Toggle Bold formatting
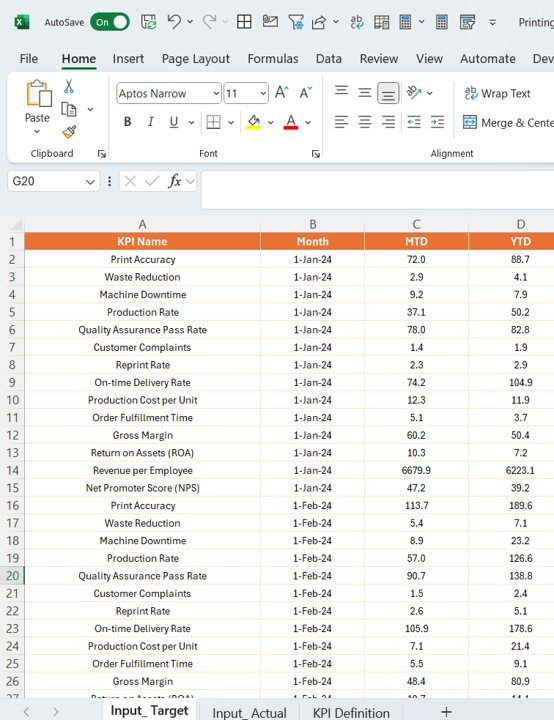 click(x=128, y=122)
